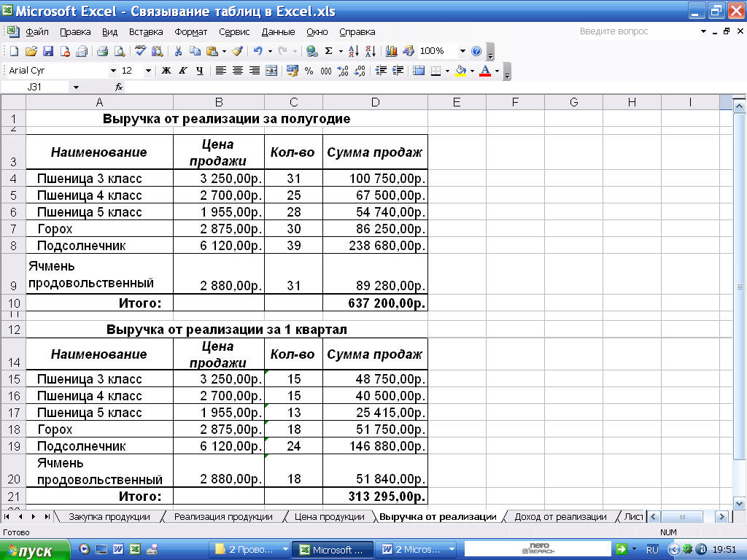Increase decimal places icon
Image resolution: width=747 pixels, height=560 pixels.
(343, 71)
